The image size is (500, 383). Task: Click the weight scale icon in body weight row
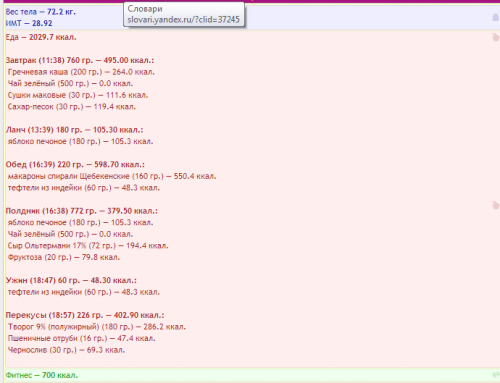496,17
